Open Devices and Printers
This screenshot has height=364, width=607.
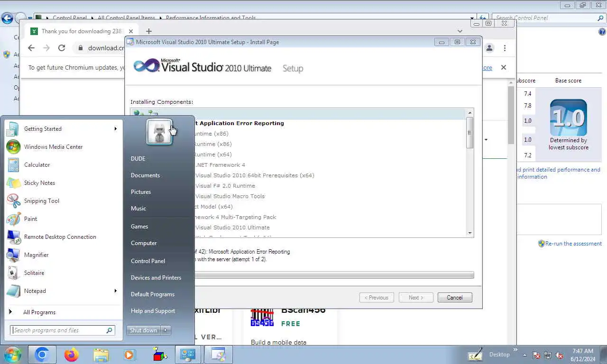[156, 278]
